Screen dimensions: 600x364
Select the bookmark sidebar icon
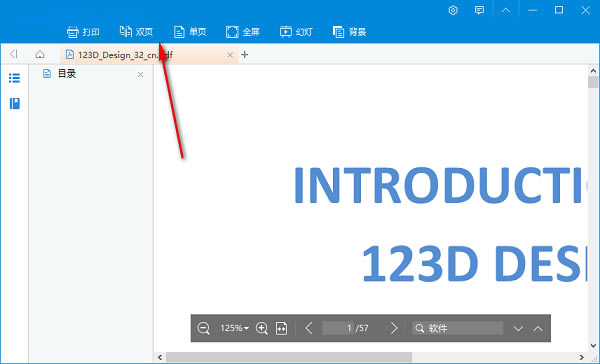(15, 103)
